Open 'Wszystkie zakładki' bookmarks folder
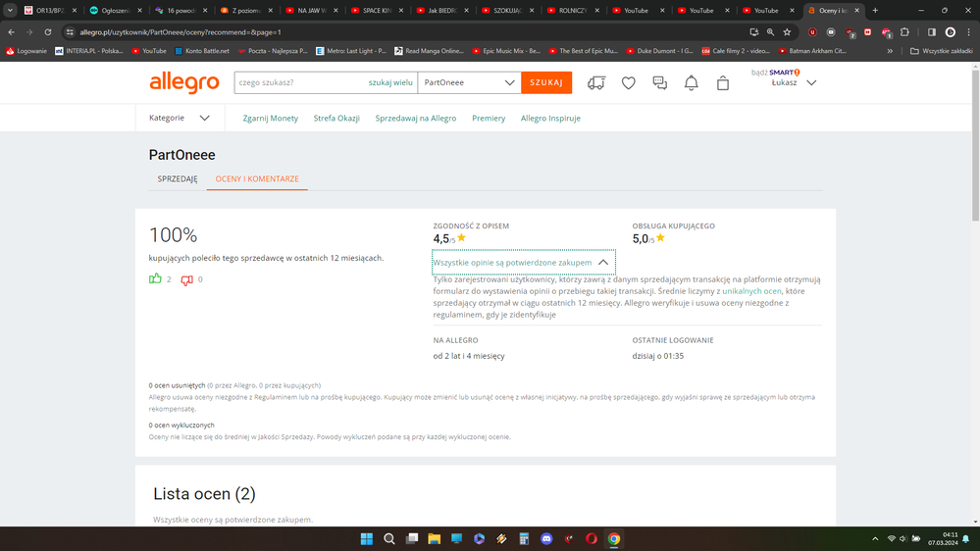 [942, 51]
